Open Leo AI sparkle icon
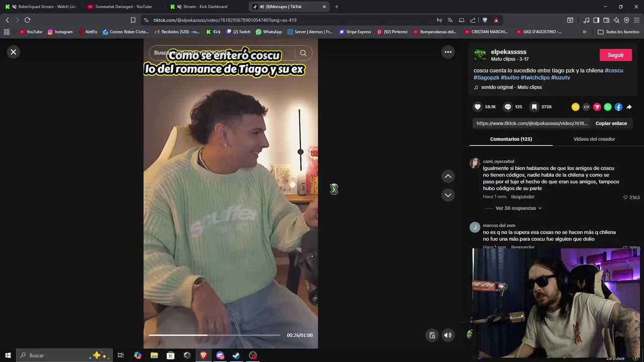 point(616,20)
